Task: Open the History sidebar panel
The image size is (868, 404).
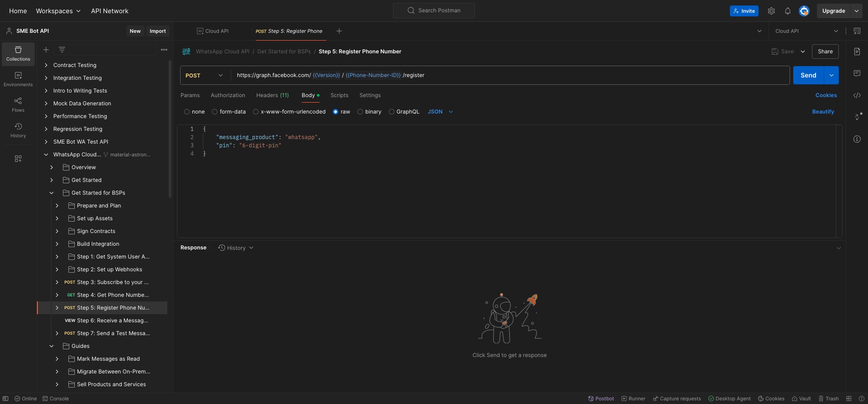Action: [x=18, y=130]
